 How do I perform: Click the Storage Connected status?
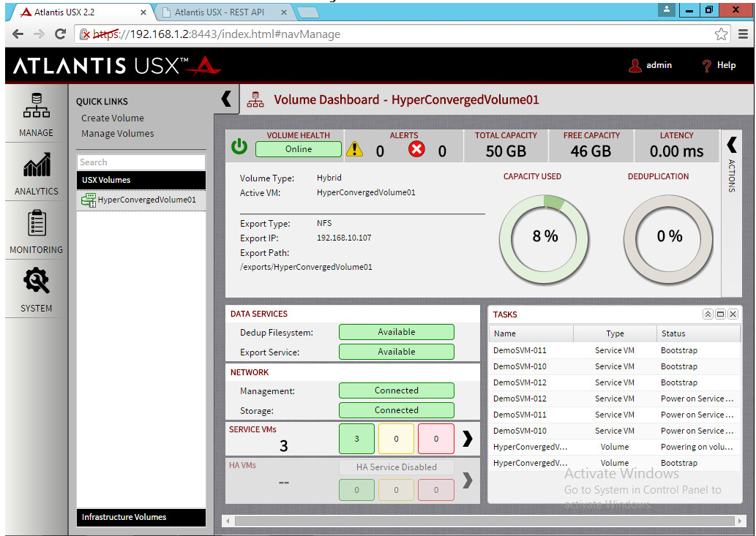point(397,410)
